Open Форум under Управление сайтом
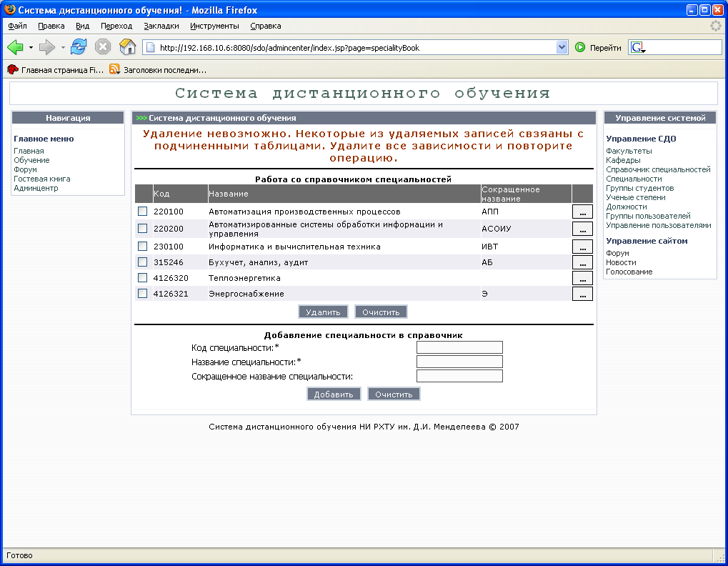The height and width of the screenshot is (566, 728). coord(617,253)
